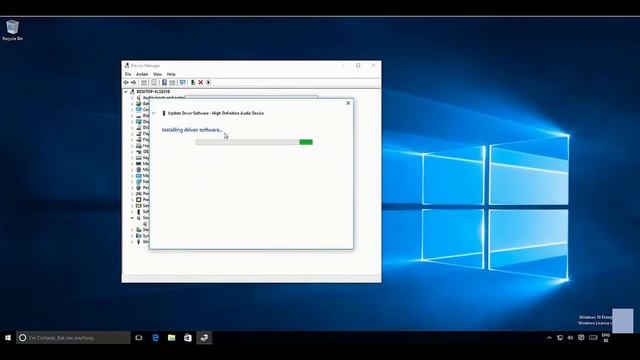The height and width of the screenshot is (360, 640).
Task: Open Task View from the taskbar
Action: pyautogui.click(x=139, y=338)
